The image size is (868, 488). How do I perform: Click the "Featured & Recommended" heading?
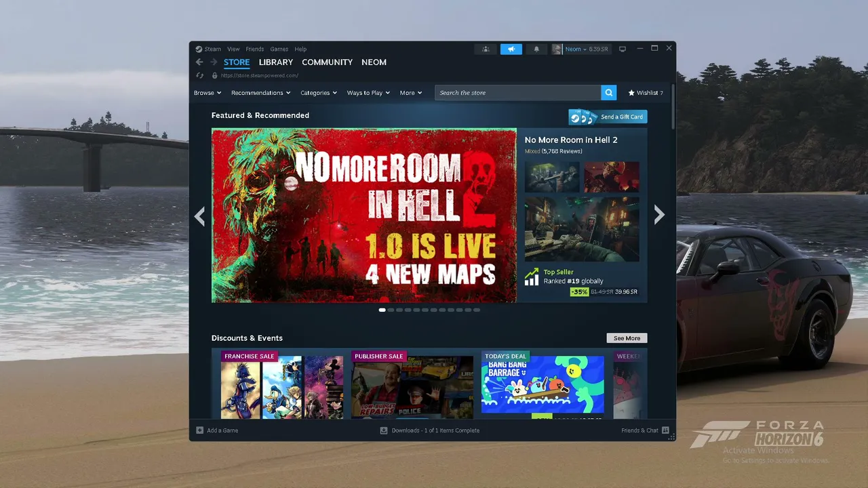[260, 115]
